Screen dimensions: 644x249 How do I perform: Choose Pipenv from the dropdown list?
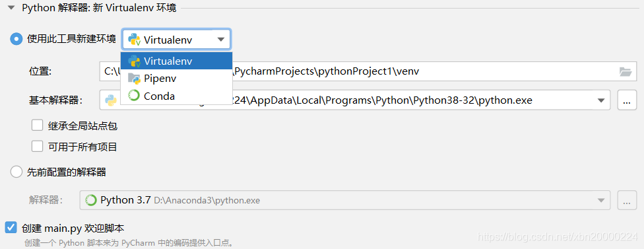tap(177, 79)
